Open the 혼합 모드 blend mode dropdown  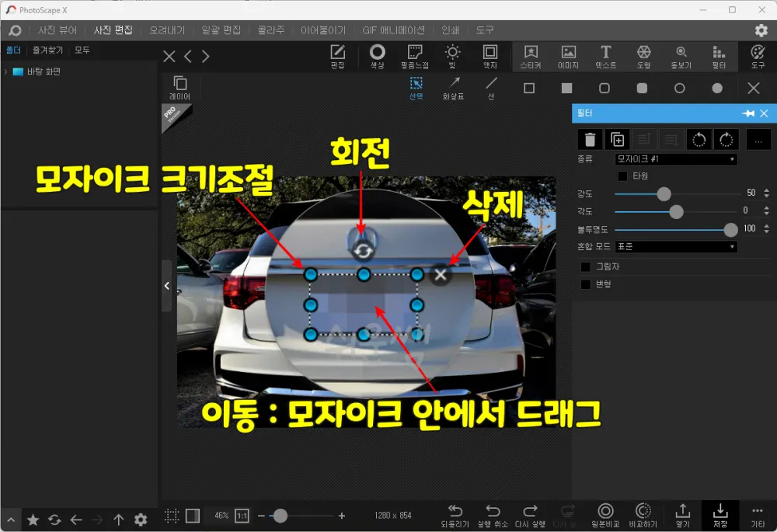click(675, 246)
